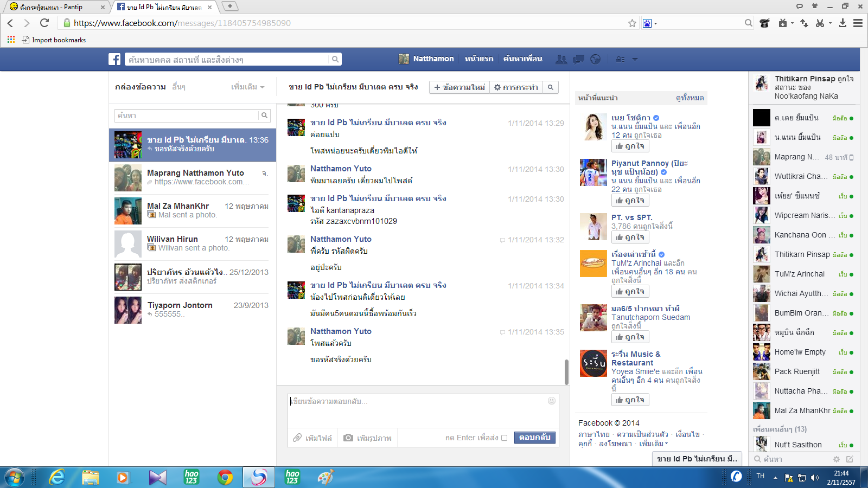Go to หน้าแรก home in header
This screenshot has width=868, height=488.
tap(479, 59)
